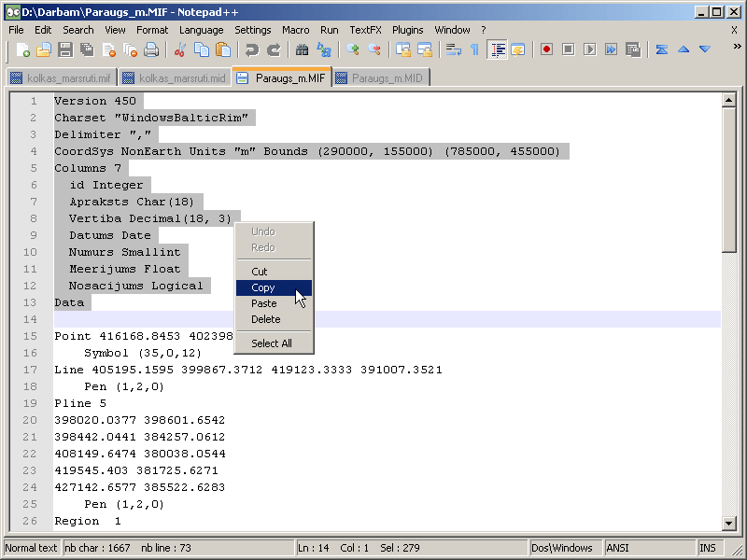Save the recorded macro icon
Screen dimensions: 747x560
(633, 49)
